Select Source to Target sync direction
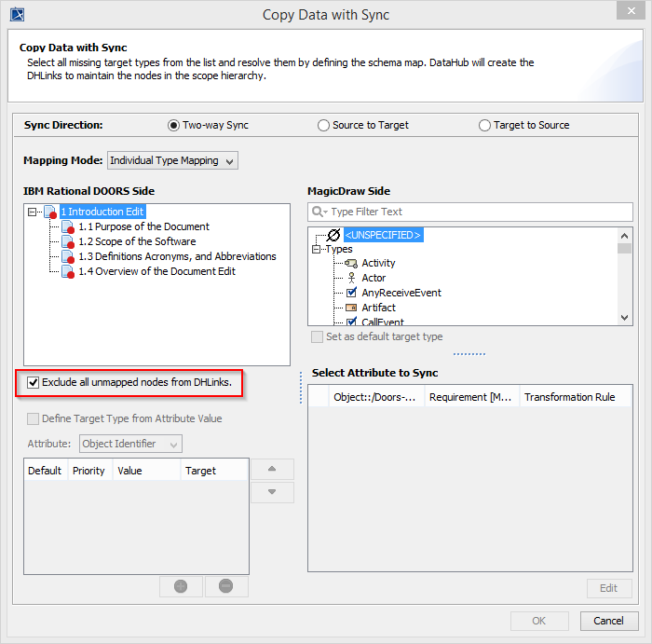The width and height of the screenshot is (652, 644). pyautogui.click(x=323, y=125)
